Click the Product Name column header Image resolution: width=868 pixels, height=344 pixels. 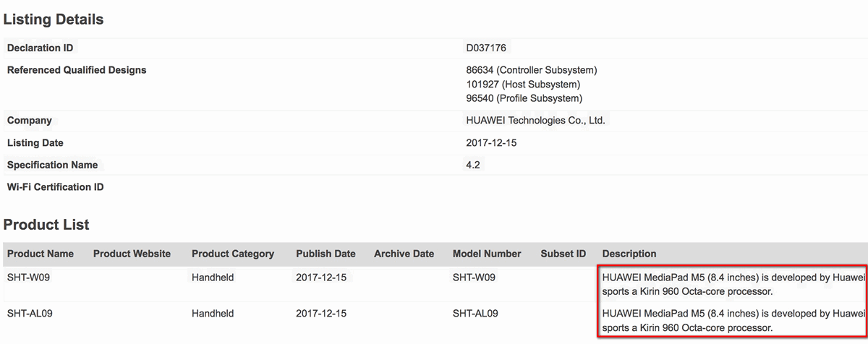coord(41,254)
